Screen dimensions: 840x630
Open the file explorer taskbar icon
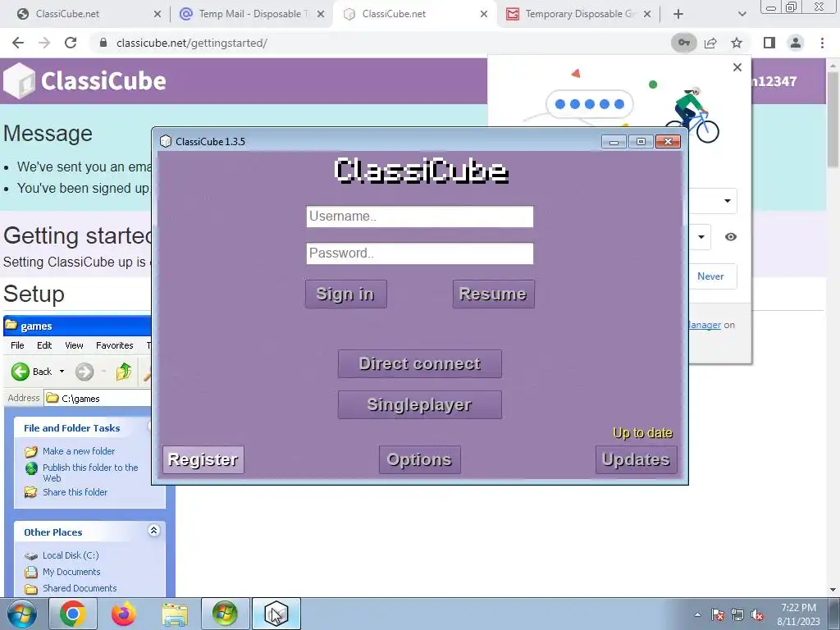175,614
